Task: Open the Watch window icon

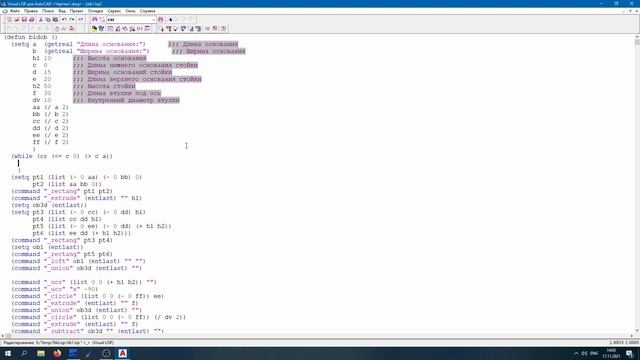Action: click(x=147, y=29)
